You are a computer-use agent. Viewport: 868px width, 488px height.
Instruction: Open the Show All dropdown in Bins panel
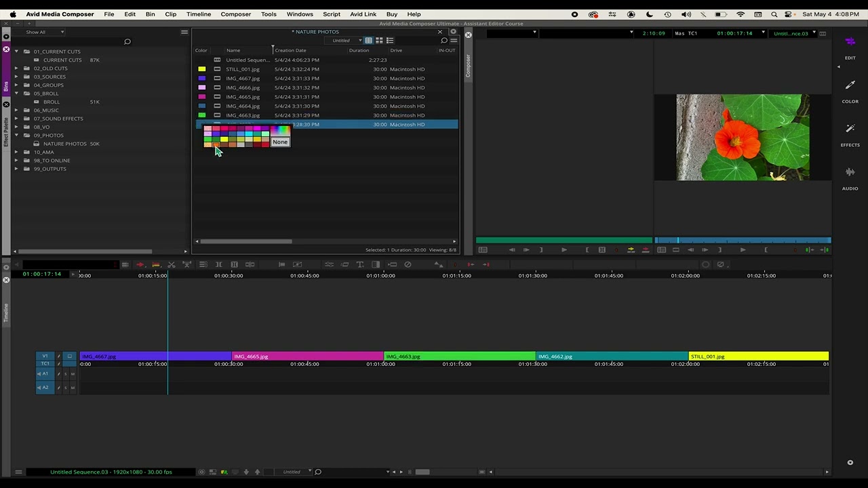point(45,32)
